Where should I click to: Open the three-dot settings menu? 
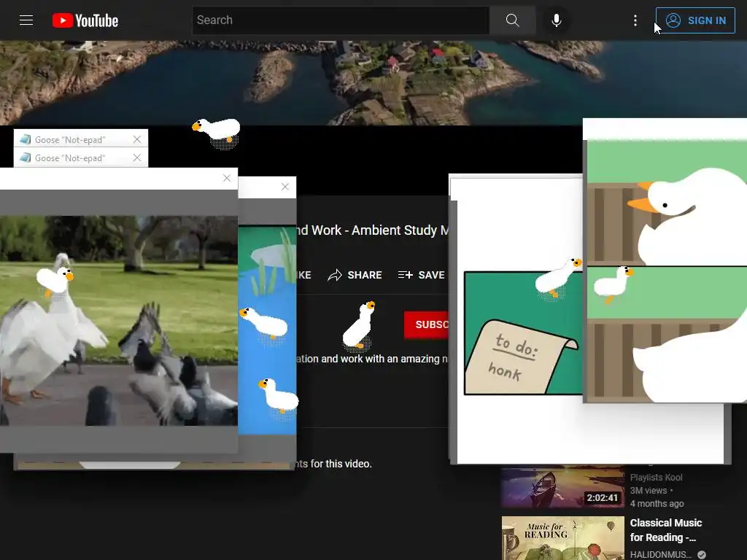click(635, 20)
